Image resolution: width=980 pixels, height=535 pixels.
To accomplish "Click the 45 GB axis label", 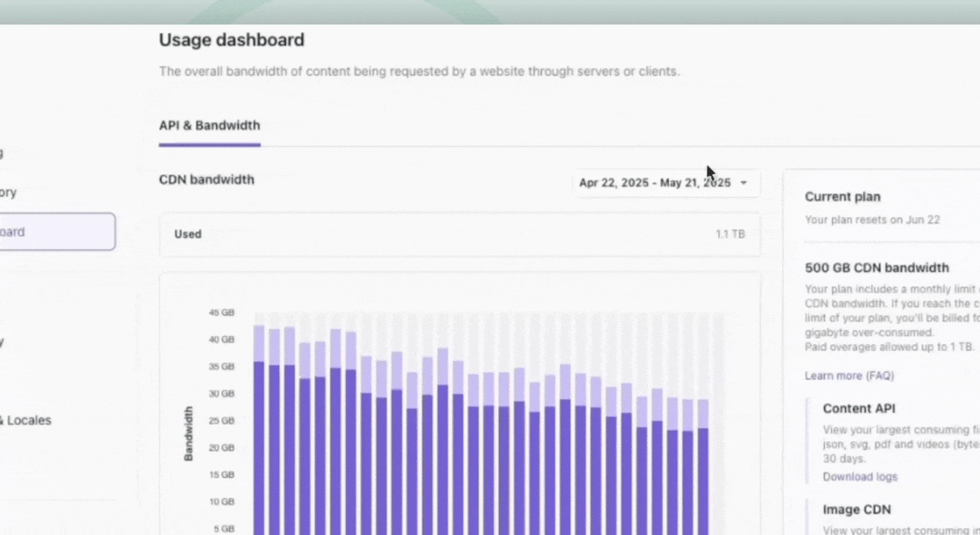I will coord(223,313).
